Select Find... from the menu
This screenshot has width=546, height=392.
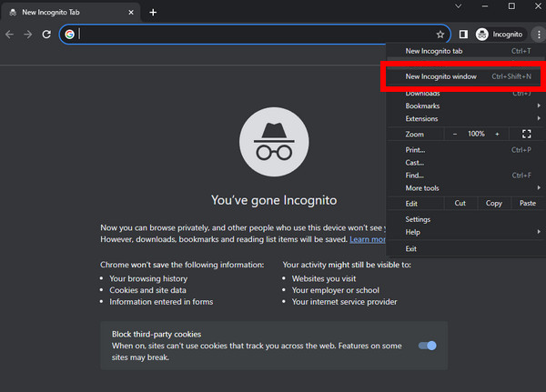466,176
